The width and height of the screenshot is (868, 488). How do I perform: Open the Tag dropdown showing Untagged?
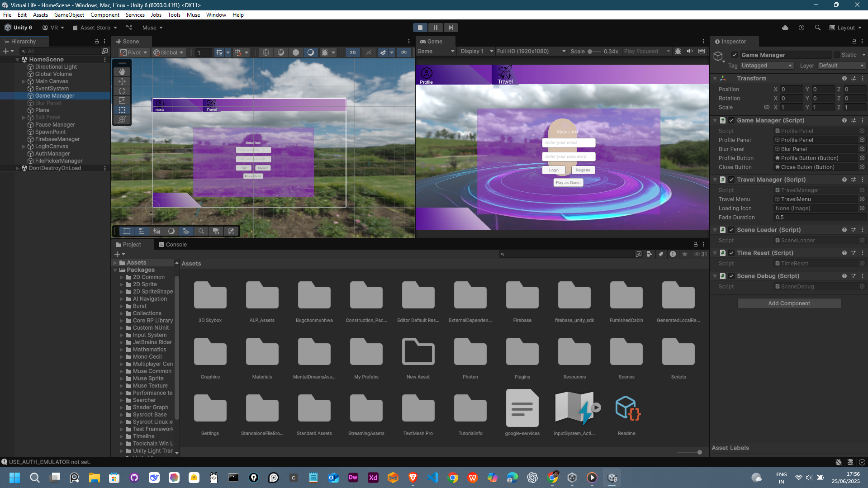tap(767, 66)
